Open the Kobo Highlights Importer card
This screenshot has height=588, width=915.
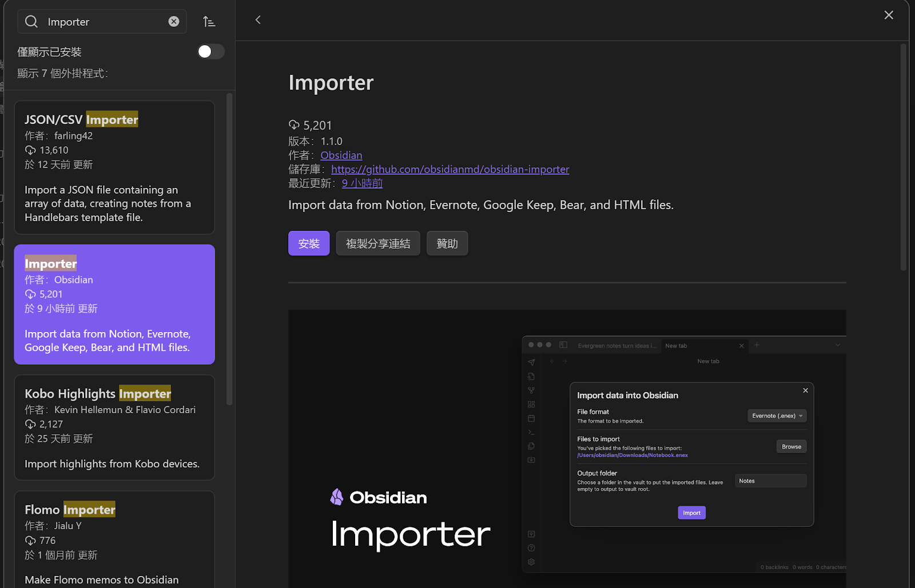(114, 427)
